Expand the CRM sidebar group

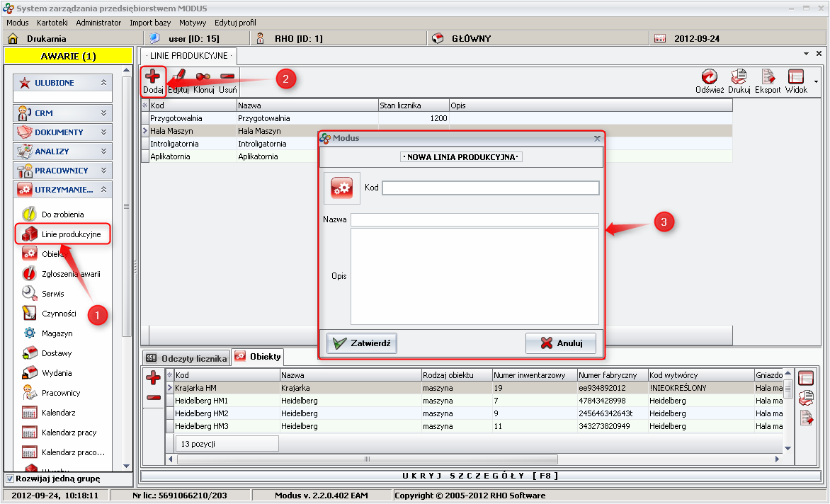click(104, 113)
